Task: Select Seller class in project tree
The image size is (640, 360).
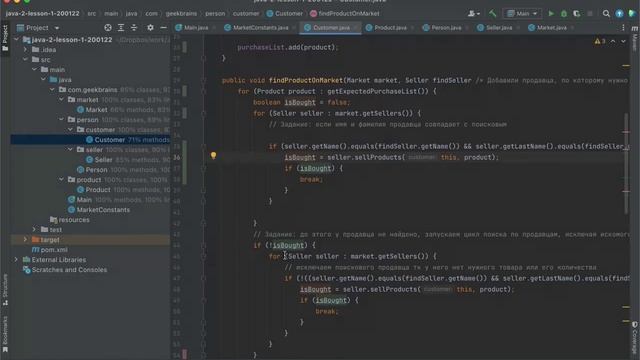Action: click(x=103, y=160)
